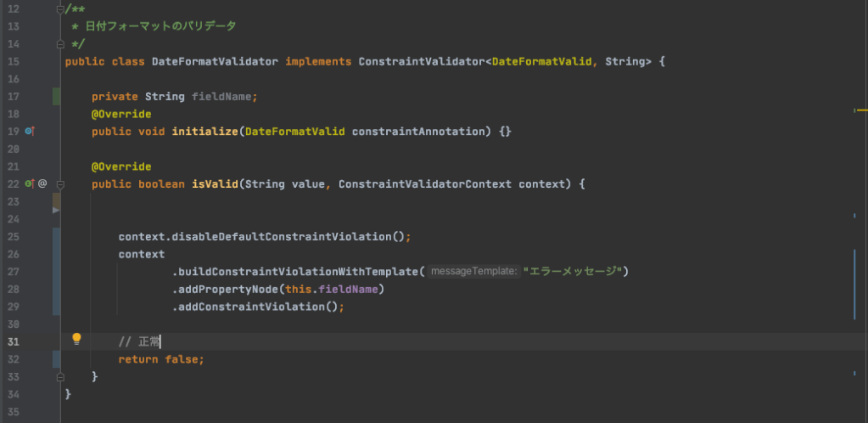The width and height of the screenshot is (868, 423).
Task: Click the implements-method gutter icon on line 22
Action: (29, 183)
